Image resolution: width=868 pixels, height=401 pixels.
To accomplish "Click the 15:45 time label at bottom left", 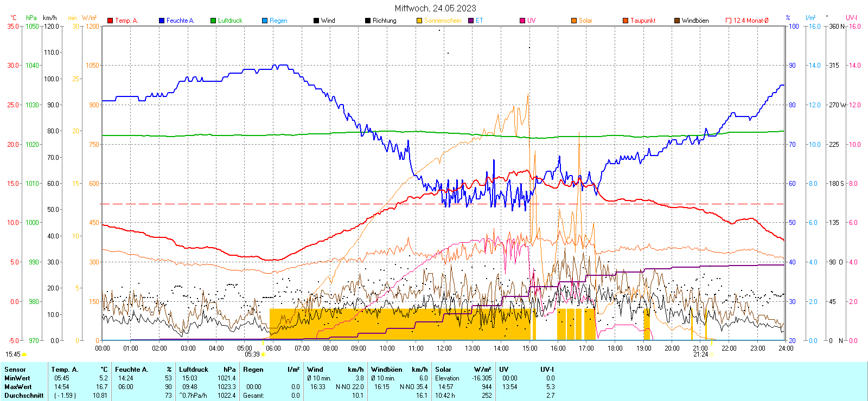I will pos(13,354).
